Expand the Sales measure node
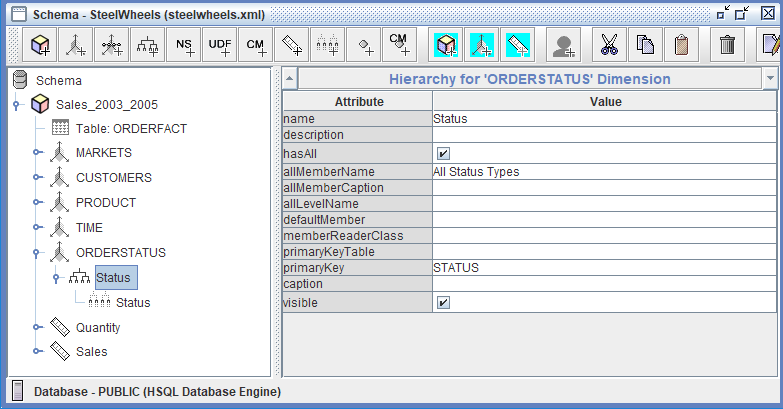This screenshot has width=783, height=409. [x=36, y=351]
